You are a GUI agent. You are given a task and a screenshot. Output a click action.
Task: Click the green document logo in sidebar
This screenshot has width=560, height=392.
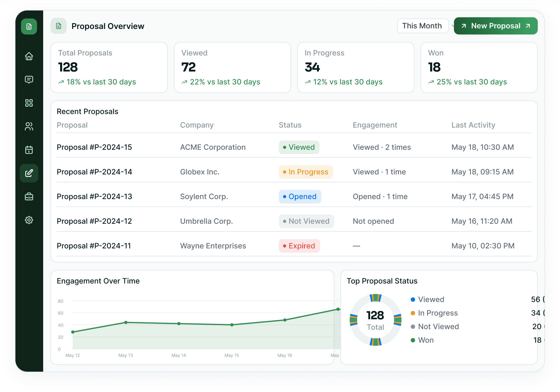(29, 27)
